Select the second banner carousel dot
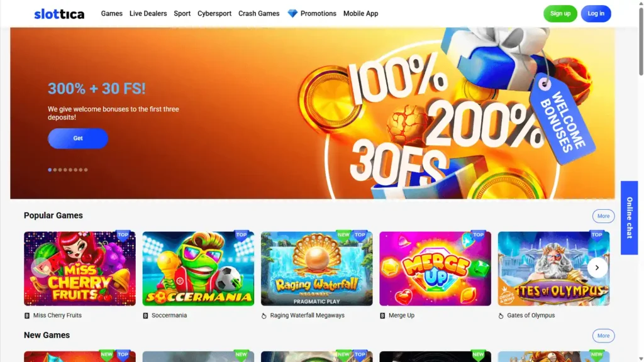 point(55,170)
